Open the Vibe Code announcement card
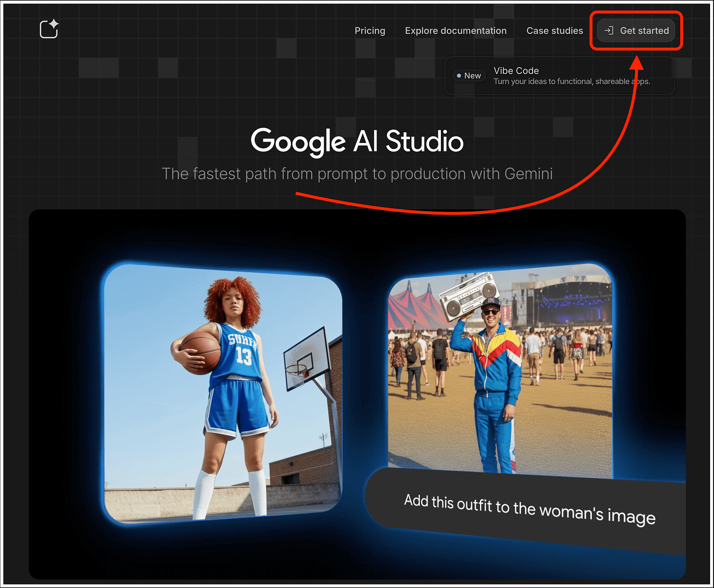This screenshot has height=588, width=714. 560,75
